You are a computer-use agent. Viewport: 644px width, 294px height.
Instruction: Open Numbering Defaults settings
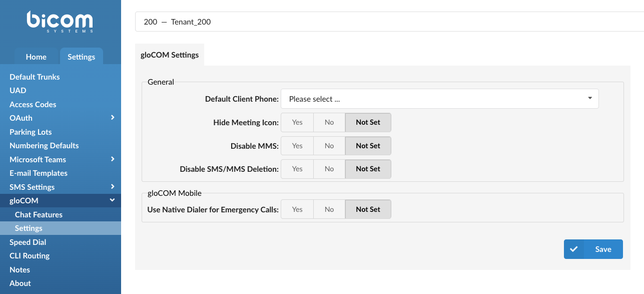point(44,145)
